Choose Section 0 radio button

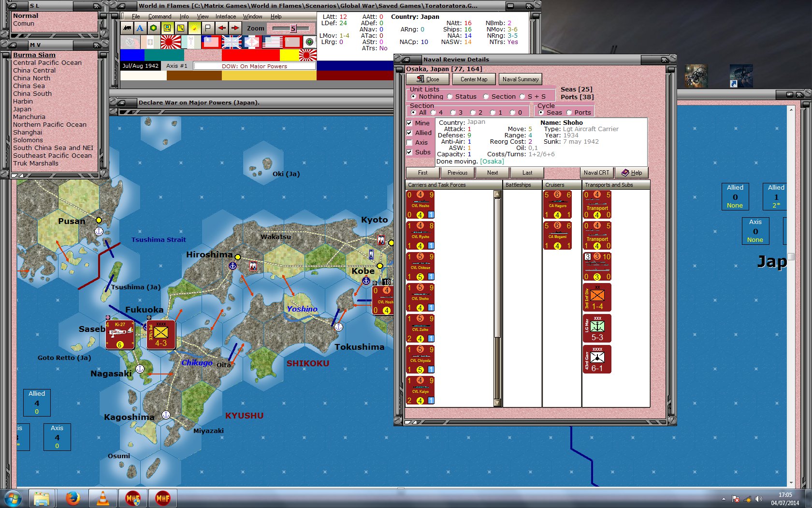[513, 113]
